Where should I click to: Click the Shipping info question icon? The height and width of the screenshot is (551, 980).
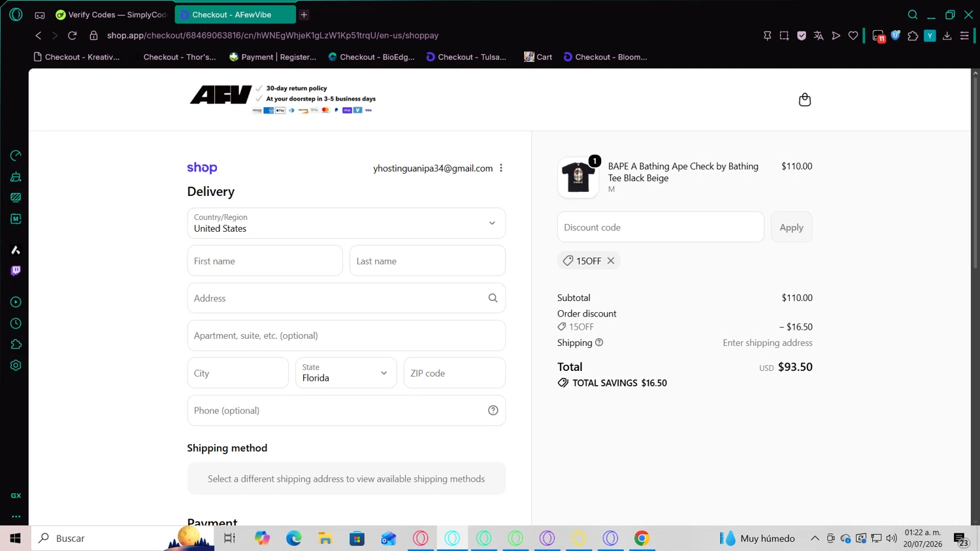(x=599, y=343)
